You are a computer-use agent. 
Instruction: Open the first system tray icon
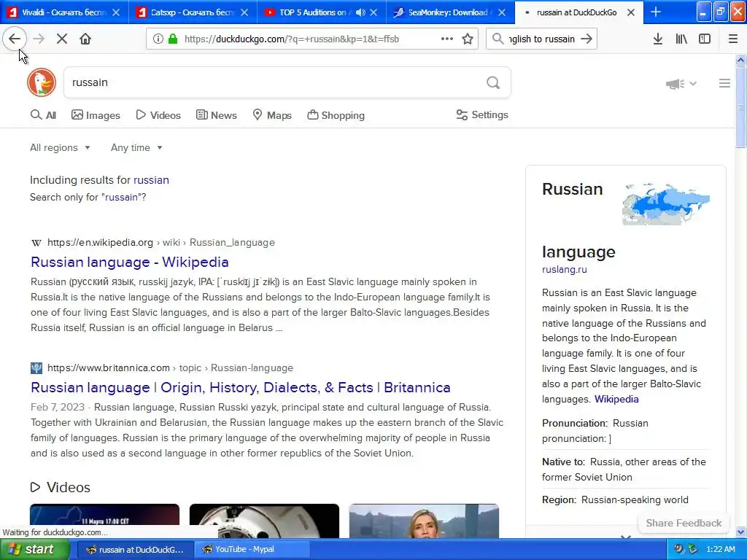[679, 549]
